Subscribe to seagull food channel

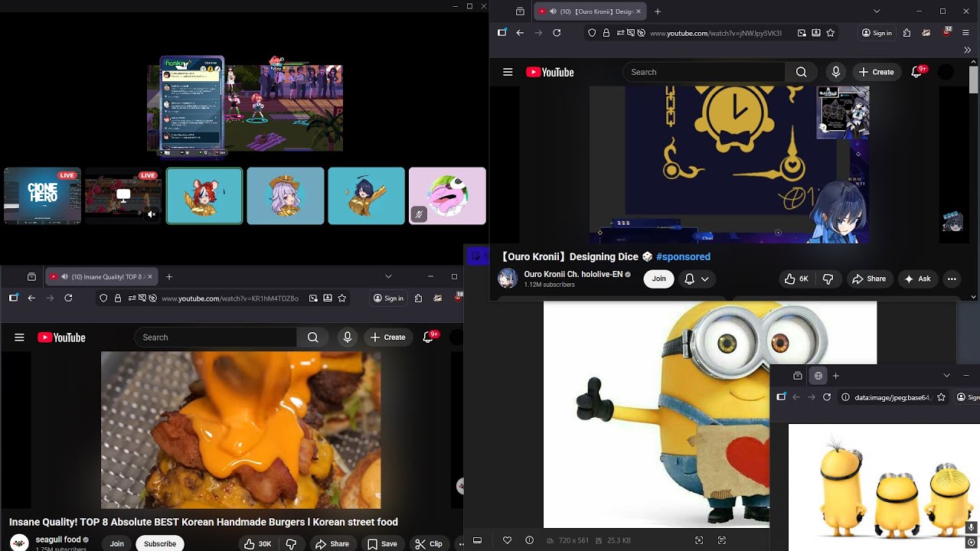tap(160, 543)
